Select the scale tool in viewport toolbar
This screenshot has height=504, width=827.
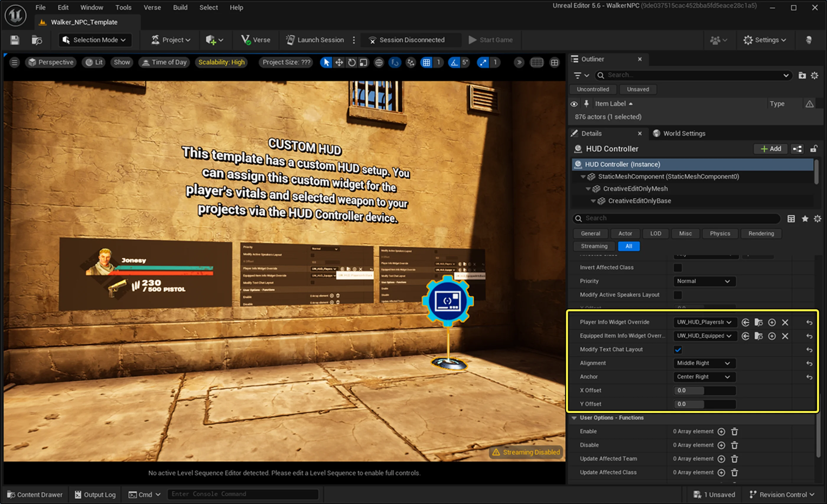click(x=364, y=62)
